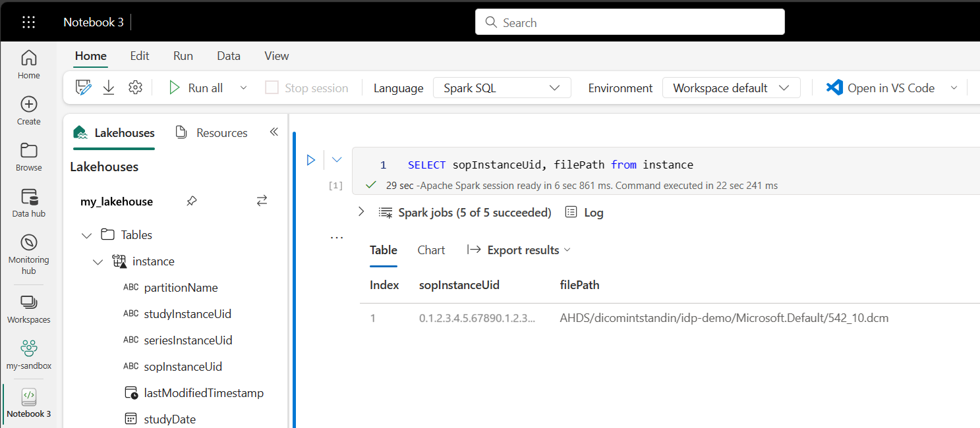Expand the Spark jobs details chevron
Viewport: 980px width, 428px height.
pyautogui.click(x=360, y=212)
